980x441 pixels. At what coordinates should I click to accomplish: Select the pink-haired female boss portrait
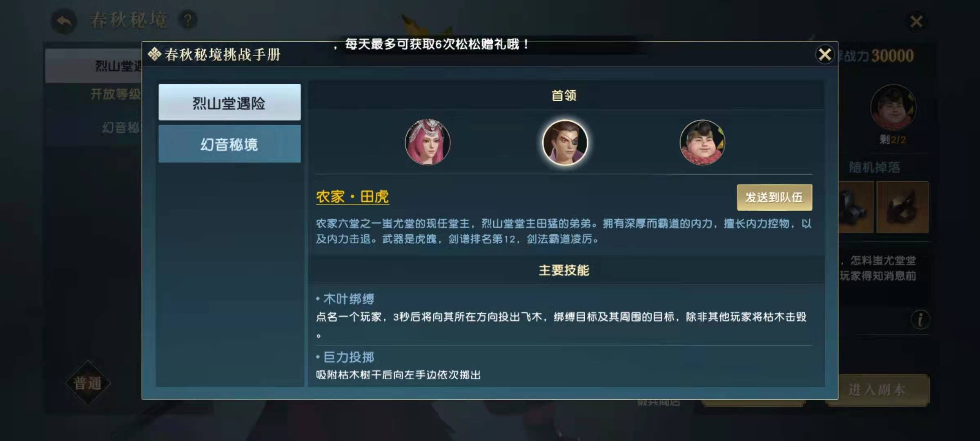click(428, 142)
